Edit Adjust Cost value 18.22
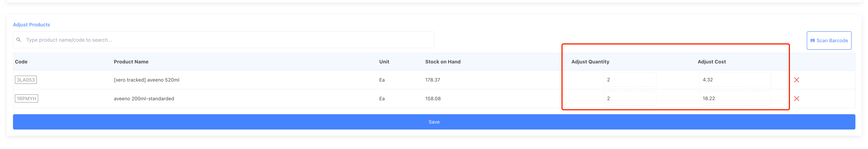868x149 pixels. click(x=735, y=98)
